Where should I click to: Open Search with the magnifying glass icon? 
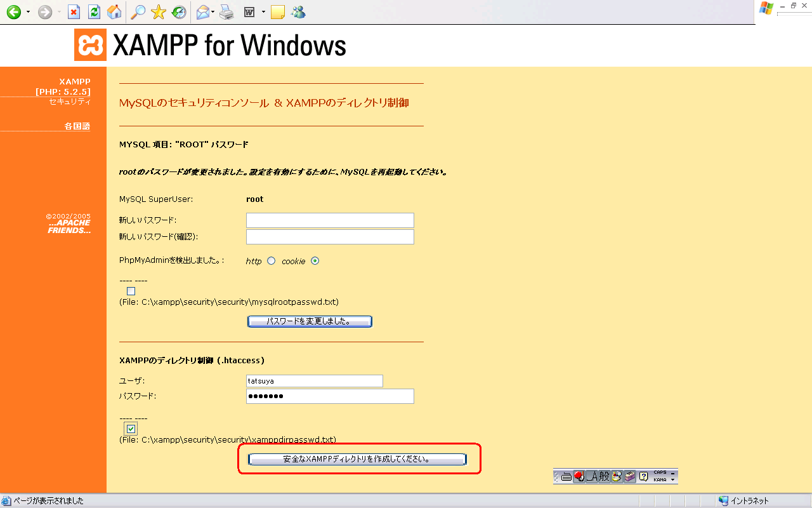138,12
